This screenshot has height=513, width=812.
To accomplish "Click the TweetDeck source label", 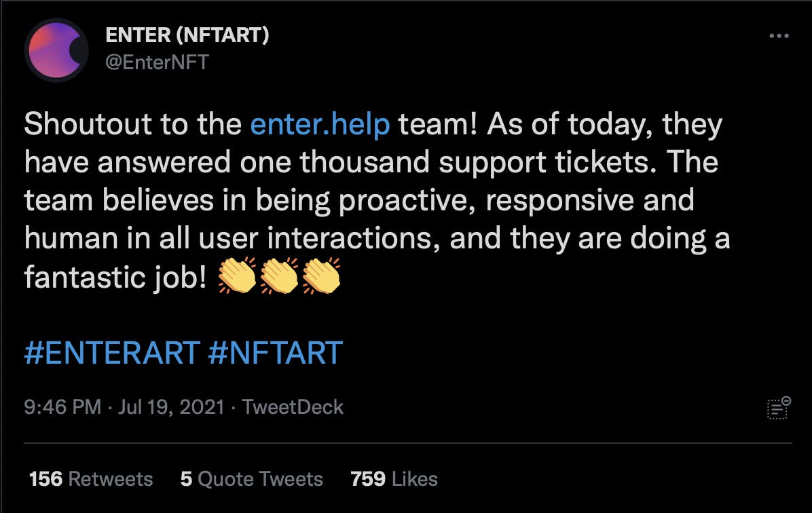I will (293, 407).
